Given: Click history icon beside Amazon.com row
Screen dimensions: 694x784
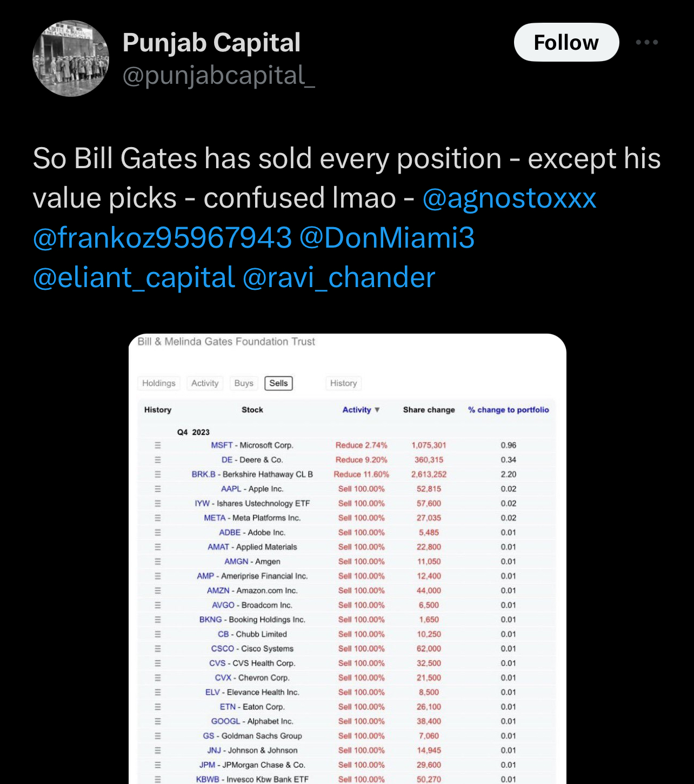Looking at the screenshot, I should (158, 591).
